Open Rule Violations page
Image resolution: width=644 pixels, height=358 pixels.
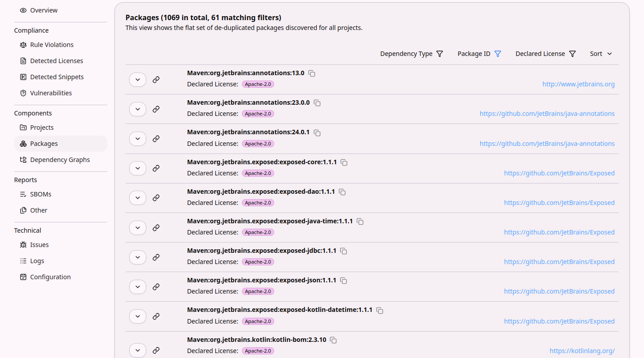coord(61,45)
